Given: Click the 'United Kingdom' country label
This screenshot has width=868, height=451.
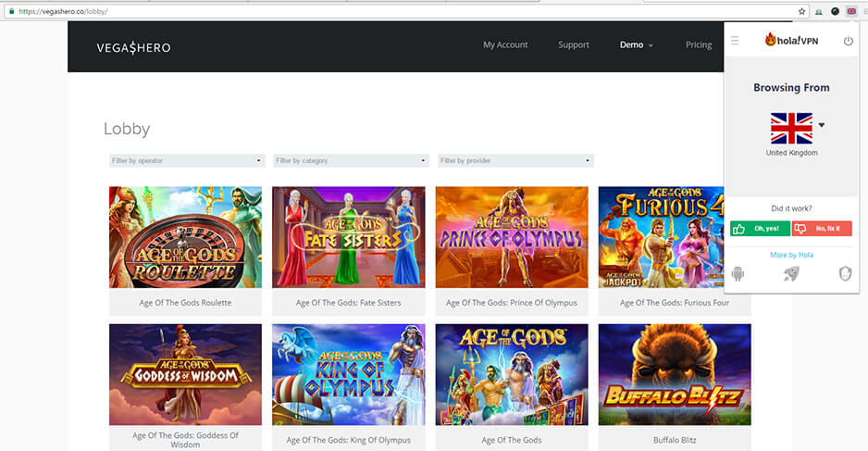Looking at the screenshot, I should pos(791,153).
